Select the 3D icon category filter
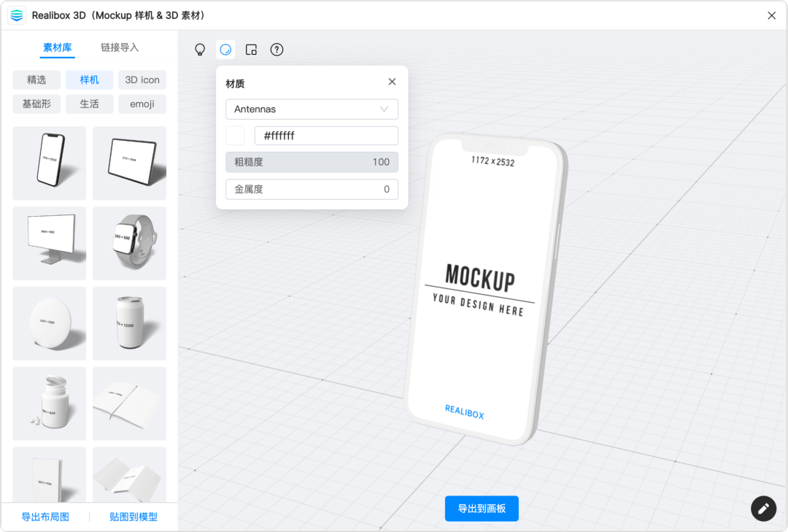The width and height of the screenshot is (788, 532). point(142,80)
